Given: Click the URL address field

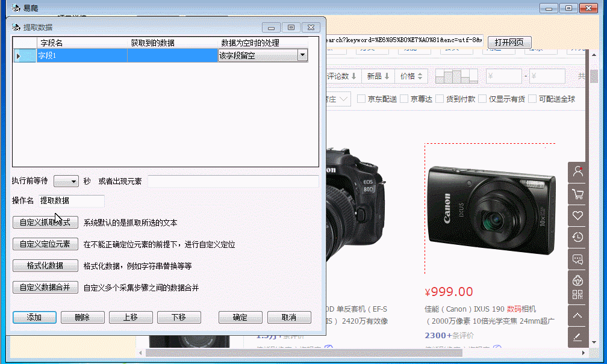Looking at the screenshot, I should [405, 40].
